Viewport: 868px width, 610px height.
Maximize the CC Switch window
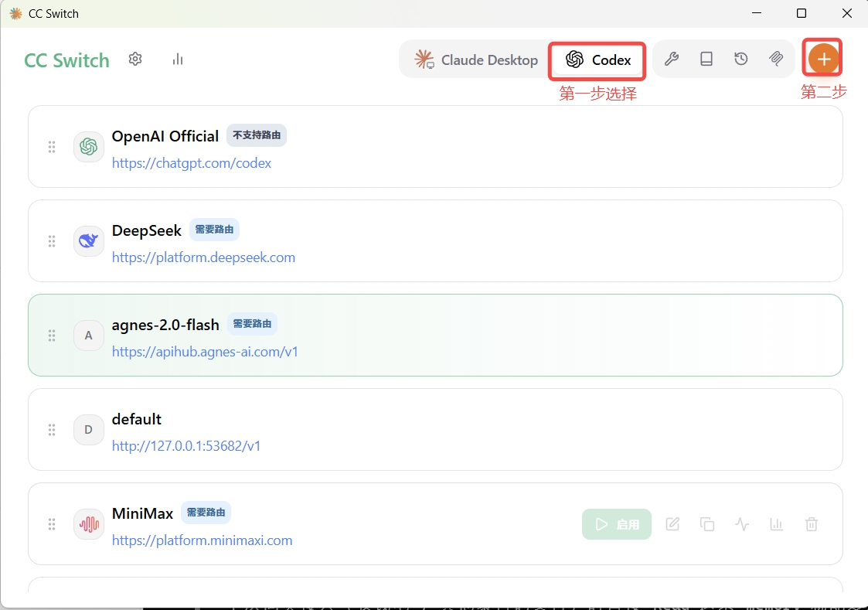[801, 13]
